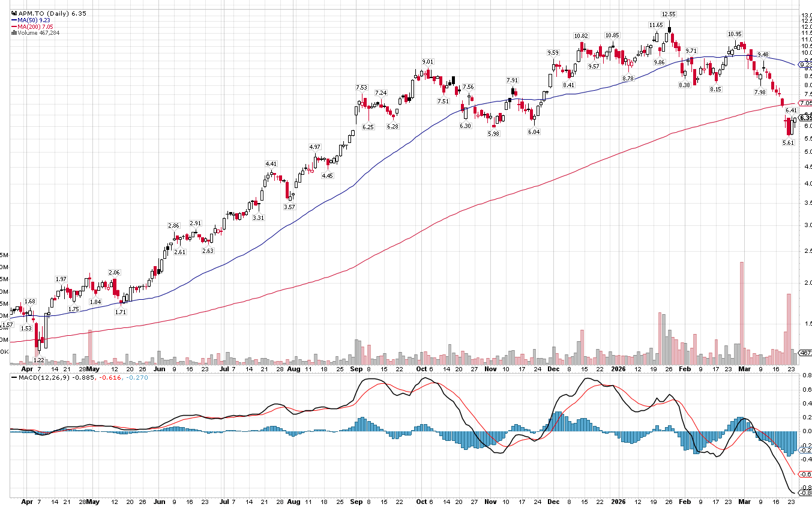Click the volume bars icon in legend
The height and width of the screenshot is (507, 812).
click(14, 33)
